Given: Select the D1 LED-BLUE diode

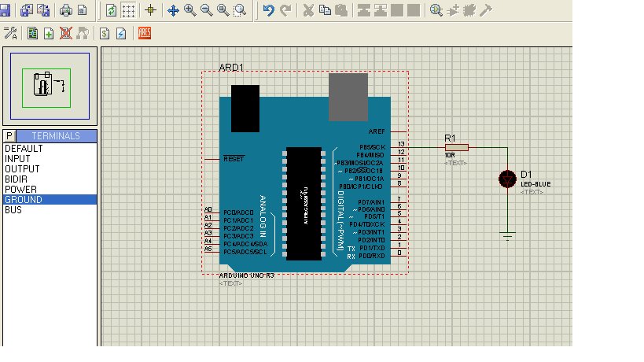Looking at the screenshot, I should tap(507, 179).
